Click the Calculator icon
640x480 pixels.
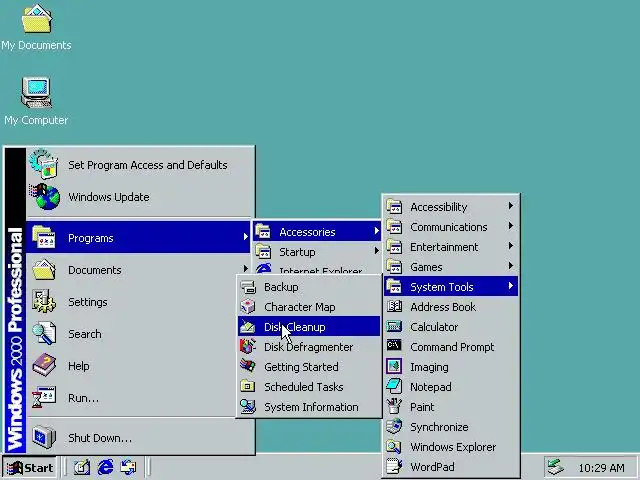394,327
